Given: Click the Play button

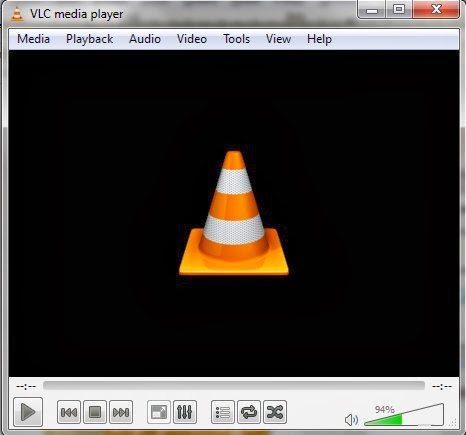Looking at the screenshot, I should click(x=28, y=412).
